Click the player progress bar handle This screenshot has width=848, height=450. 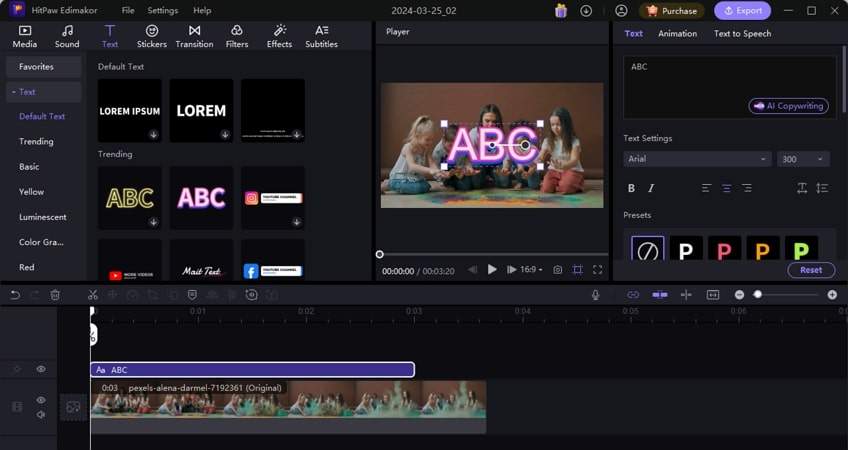tap(380, 254)
